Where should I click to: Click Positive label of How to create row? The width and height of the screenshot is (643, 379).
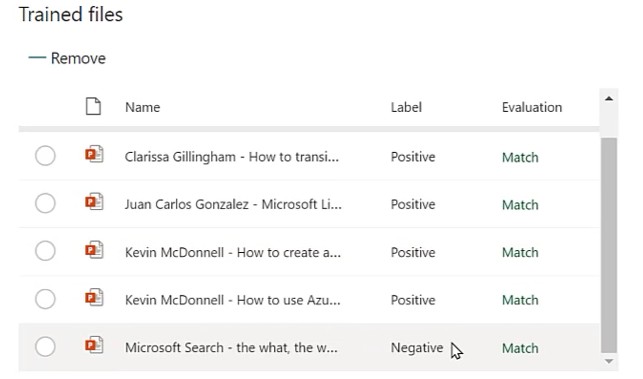coord(413,253)
